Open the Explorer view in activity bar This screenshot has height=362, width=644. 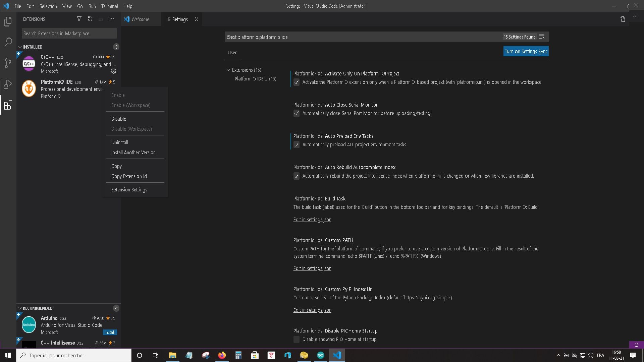pyautogui.click(x=8, y=21)
